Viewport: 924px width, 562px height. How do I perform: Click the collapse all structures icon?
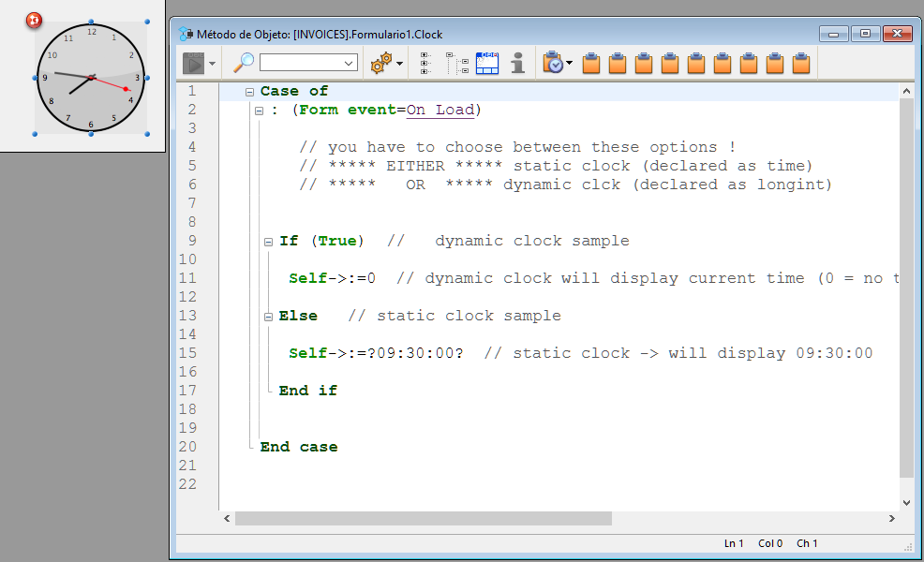point(457,63)
